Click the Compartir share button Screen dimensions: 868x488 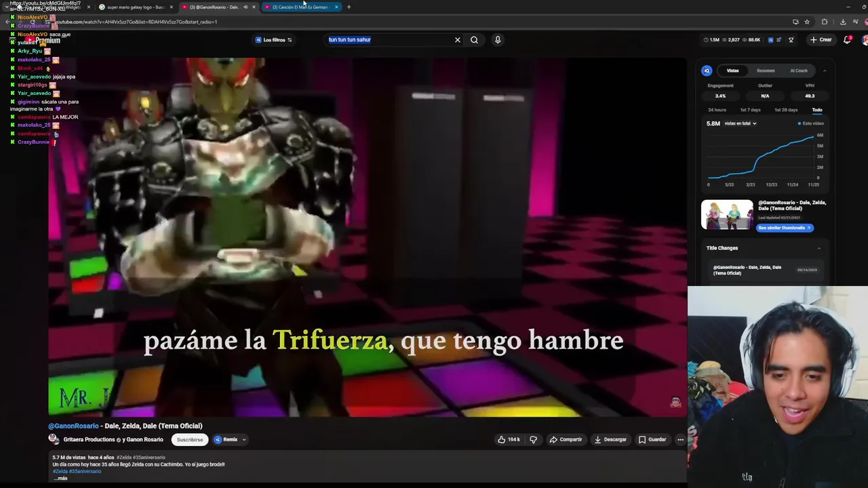566,439
